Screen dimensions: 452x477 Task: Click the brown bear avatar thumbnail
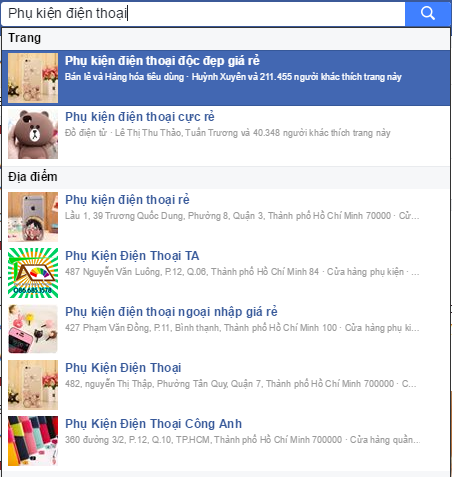33,134
